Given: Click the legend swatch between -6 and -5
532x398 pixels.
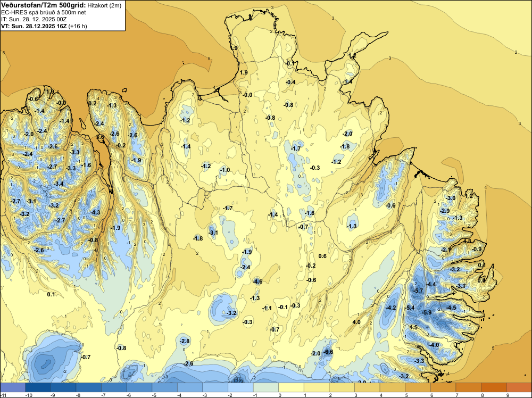Looking at the screenshot, I should pyautogui.click(x=139, y=387).
